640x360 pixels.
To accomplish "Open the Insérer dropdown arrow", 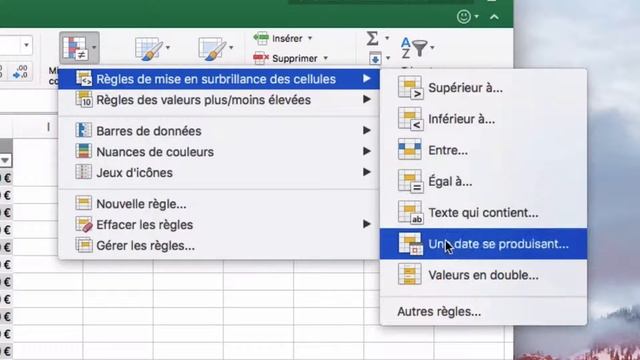I will pyautogui.click(x=310, y=38).
